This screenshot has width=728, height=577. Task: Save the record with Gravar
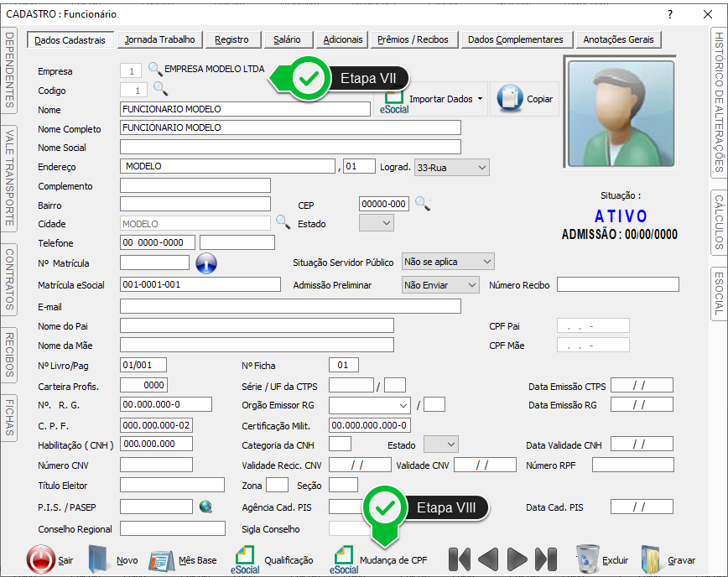(653, 559)
